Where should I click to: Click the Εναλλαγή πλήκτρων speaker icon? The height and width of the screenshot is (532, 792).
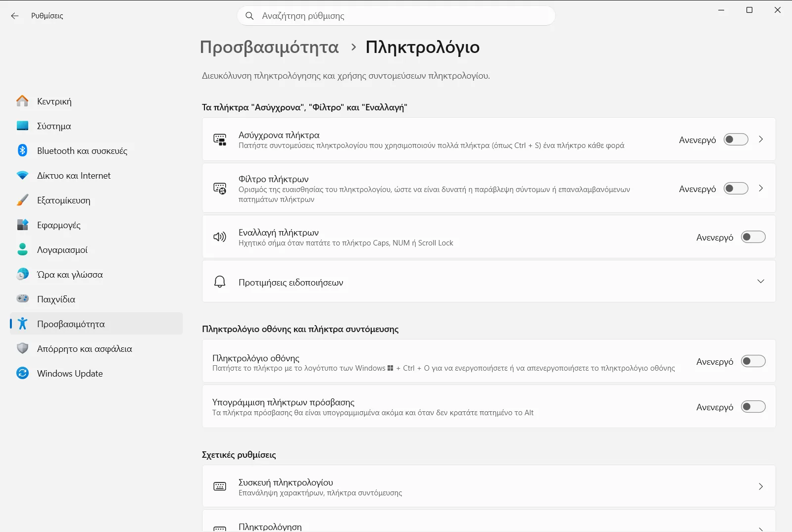click(220, 237)
